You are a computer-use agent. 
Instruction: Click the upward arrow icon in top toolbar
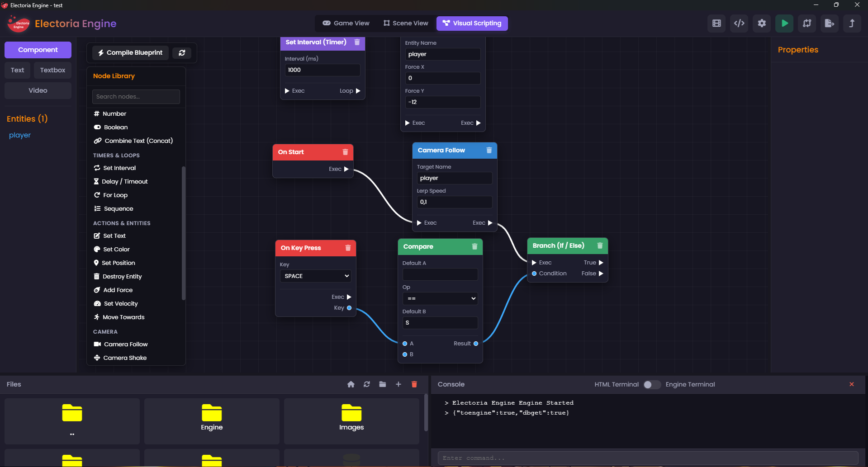click(852, 24)
